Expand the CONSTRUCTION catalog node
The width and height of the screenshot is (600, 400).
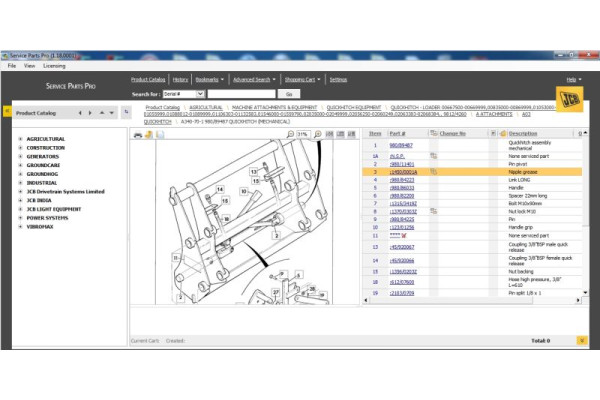20,148
